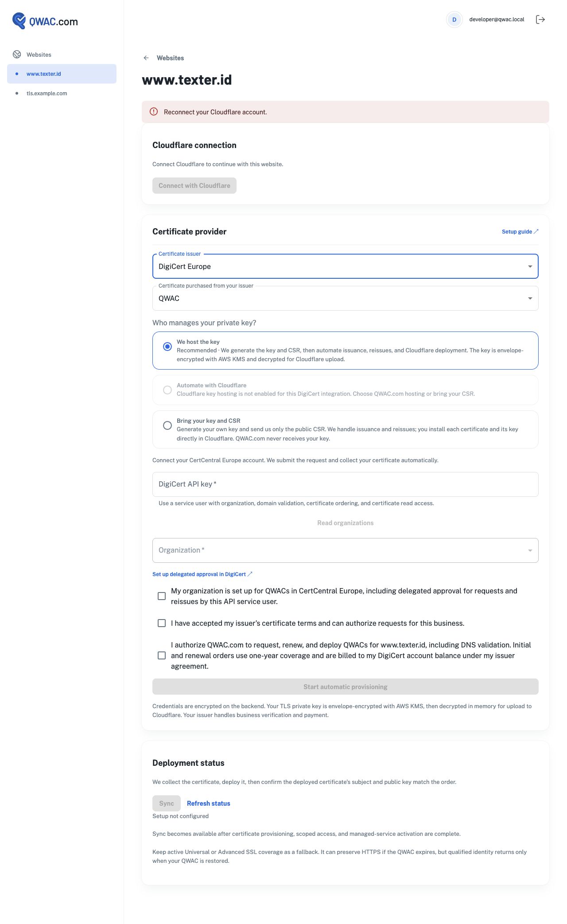
Task: Click the Cloudflare connection heading
Action: pyautogui.click(x=194, y=145)
